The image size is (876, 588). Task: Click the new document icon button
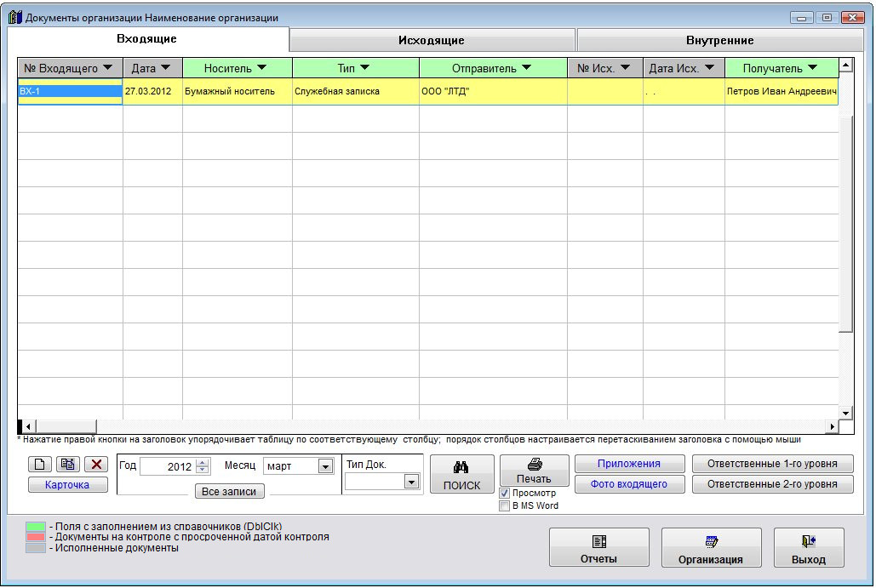[39, 465]
